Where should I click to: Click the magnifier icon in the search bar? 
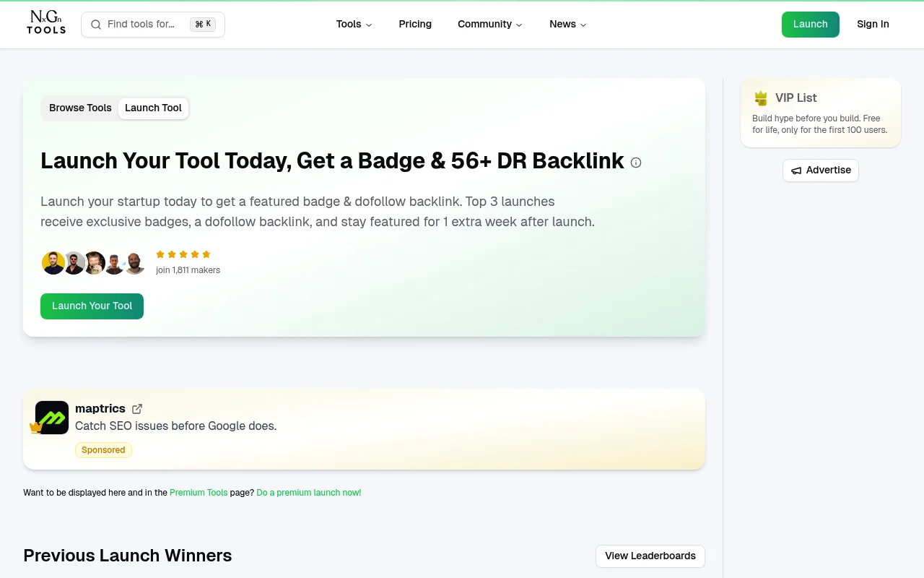pyautogui.click(x=96, y=24)
